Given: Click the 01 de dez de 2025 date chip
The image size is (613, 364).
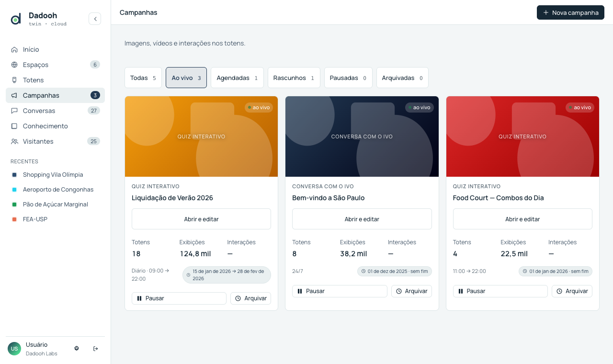Looking at the screenshot, I should tap(395, 272).
